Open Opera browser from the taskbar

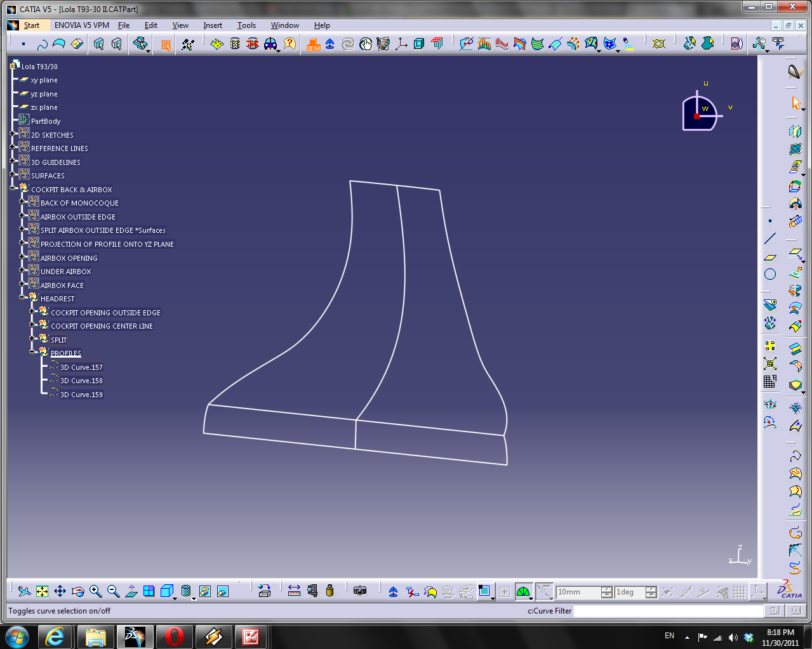pos(174,636)
